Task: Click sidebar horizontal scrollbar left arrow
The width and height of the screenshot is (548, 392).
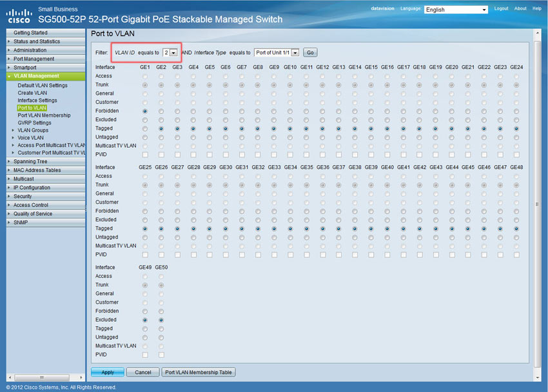Action: [x=10, y=378]
